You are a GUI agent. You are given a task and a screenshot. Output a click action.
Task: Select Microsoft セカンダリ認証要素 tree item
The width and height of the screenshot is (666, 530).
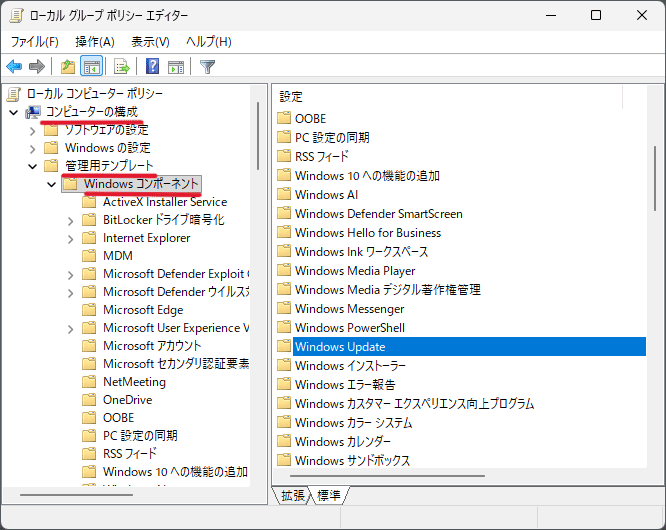tap(176, 364)
